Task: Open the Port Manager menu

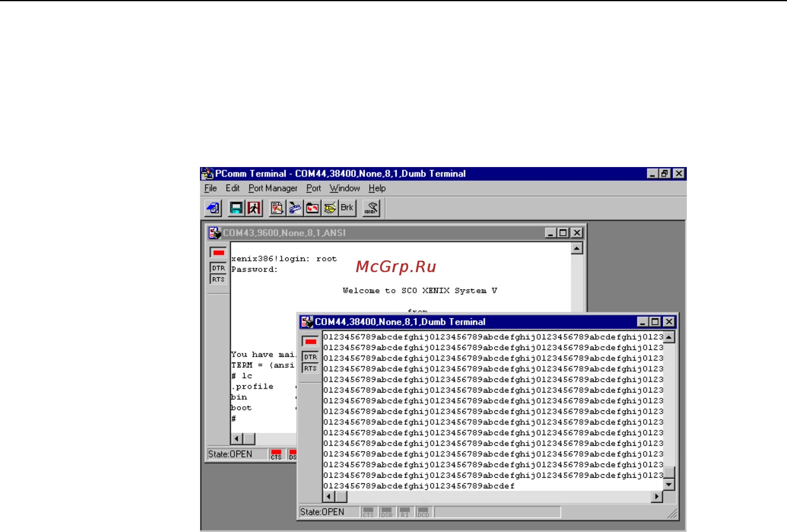Action: point(273,188)
